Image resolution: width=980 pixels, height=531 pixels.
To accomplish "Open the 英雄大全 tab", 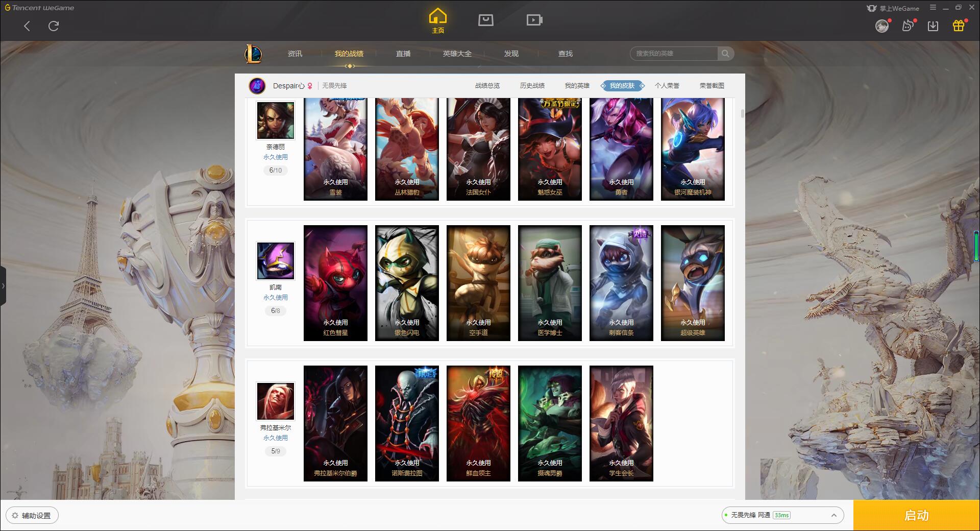I will (457, 54).
